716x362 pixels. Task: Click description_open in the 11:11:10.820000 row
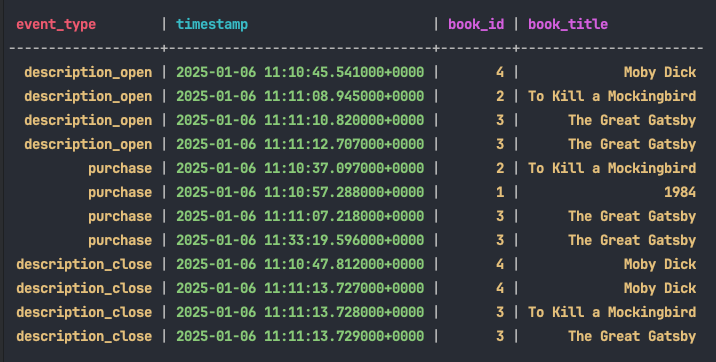(88, 120)
